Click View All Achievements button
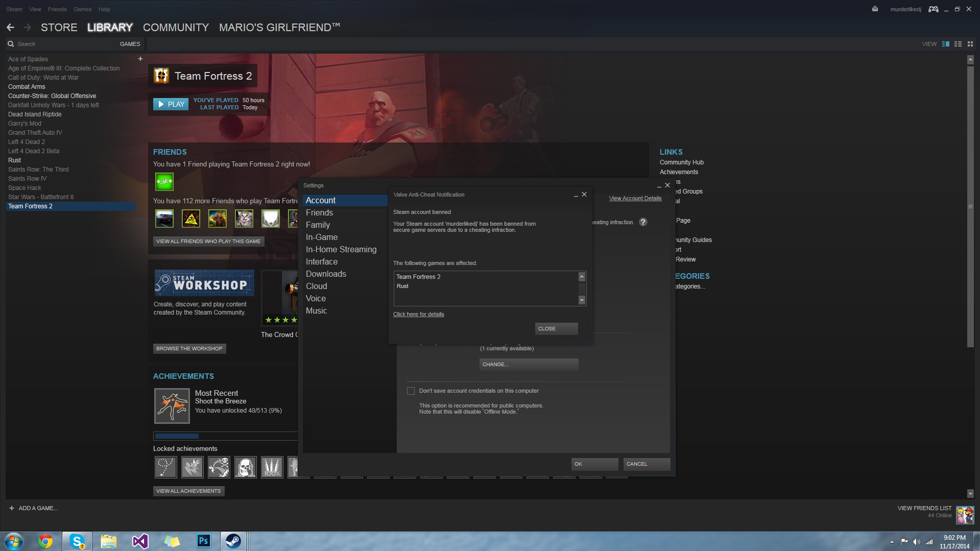Image resolution: width=980 pixels, height=551 pixels. tap(188, 491)
